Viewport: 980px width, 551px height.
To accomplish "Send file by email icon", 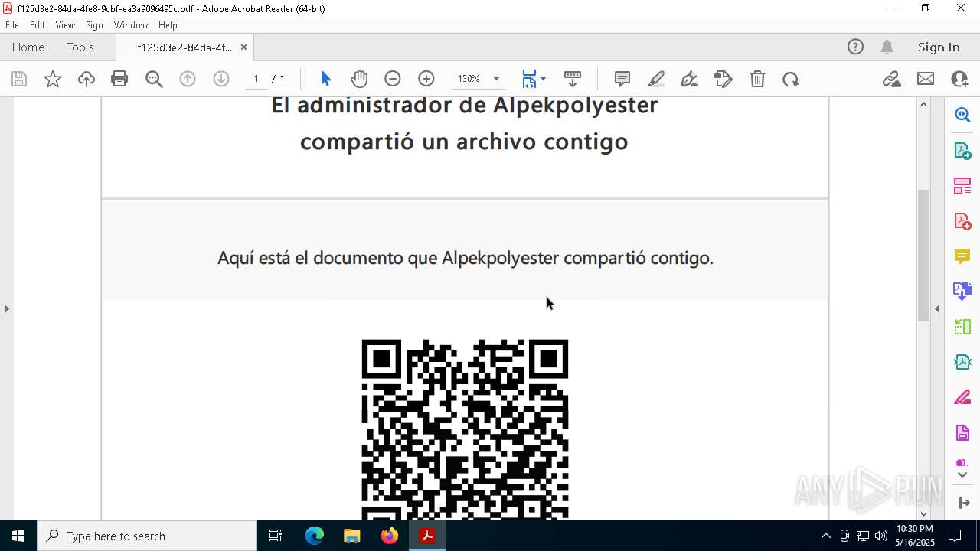I will tap(926, 79).
